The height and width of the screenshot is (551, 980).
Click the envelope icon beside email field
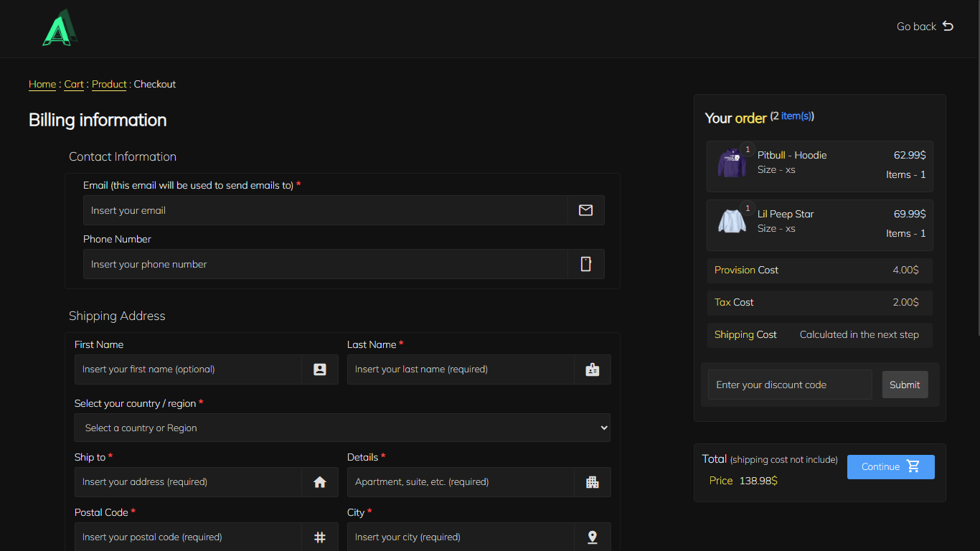585,210
